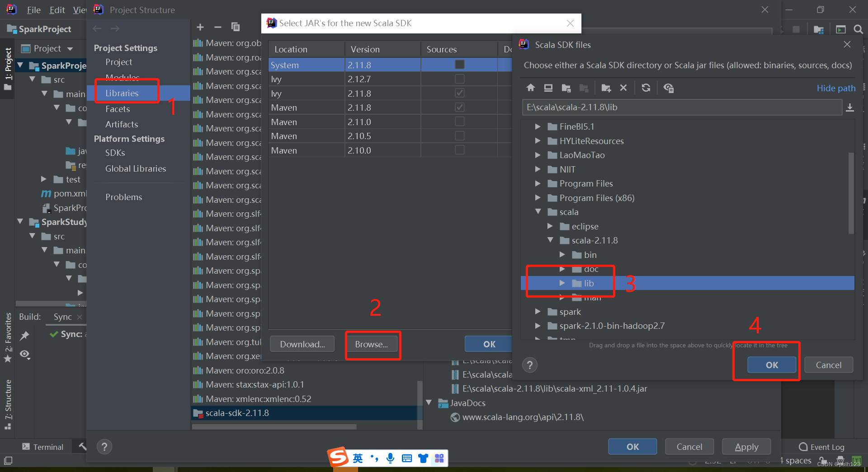Click the libraries list horizontal scrollbar
The image size is (868, 472).
[274, 426]
